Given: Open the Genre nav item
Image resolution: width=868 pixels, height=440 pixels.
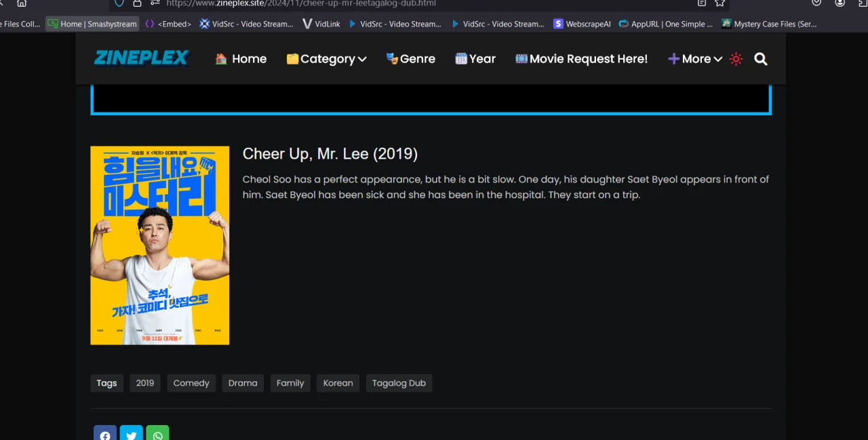Looking at the screenshot, I should (x=410, y=59).
